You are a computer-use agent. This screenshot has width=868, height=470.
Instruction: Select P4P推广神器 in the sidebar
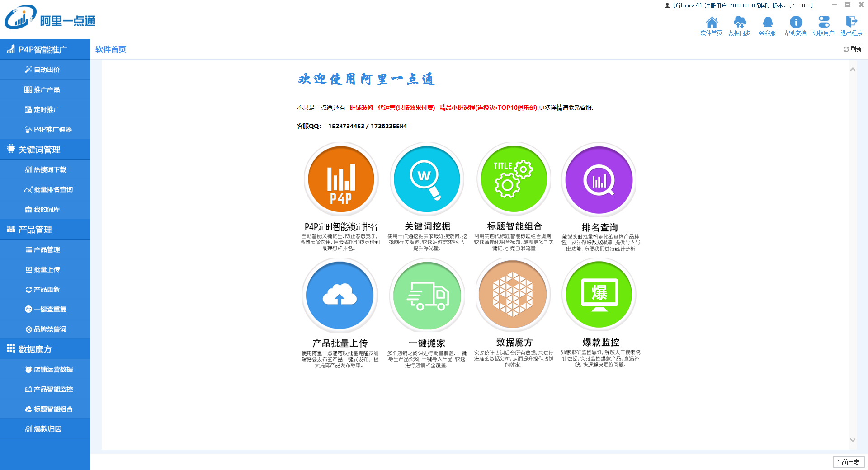pos(45,129)
